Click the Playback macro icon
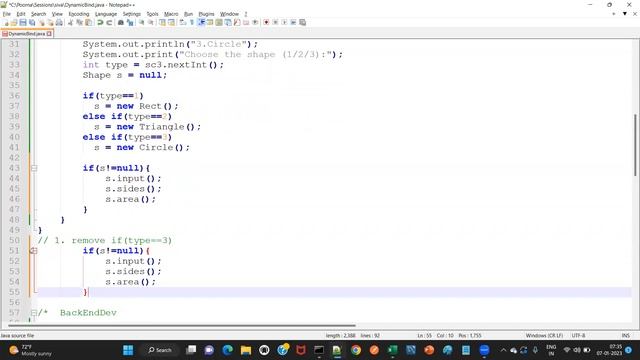 click(284, 22)
